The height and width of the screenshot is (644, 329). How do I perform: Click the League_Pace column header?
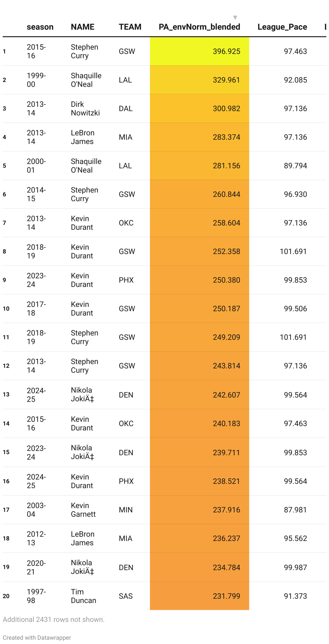[282, 27]
